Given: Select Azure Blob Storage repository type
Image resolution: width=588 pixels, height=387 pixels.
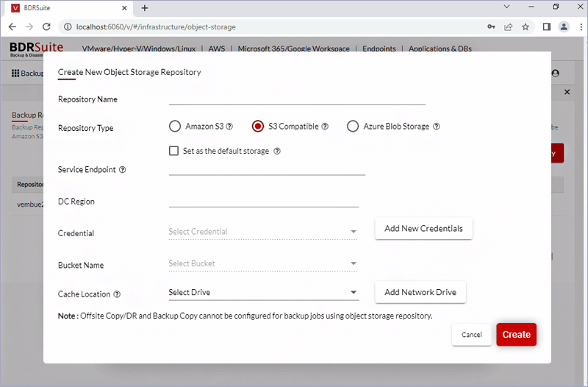Looking at the screenshot, I should [353, 127].
